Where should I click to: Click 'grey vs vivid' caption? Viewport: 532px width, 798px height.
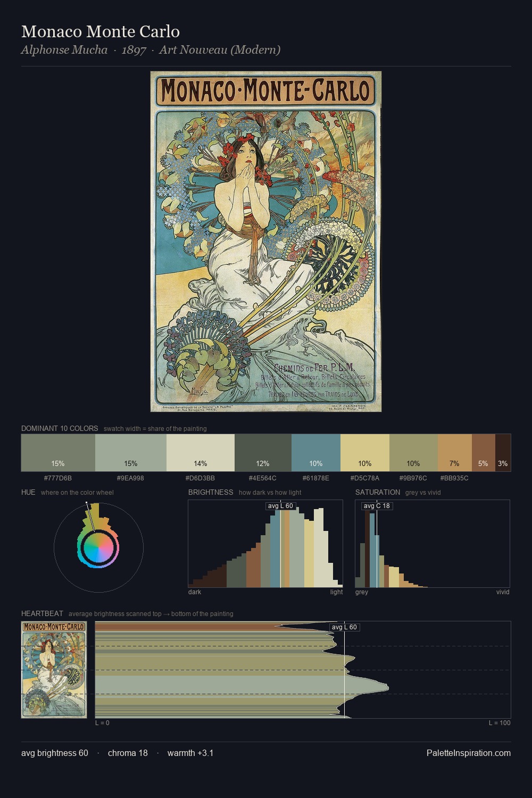coord(423,493)
